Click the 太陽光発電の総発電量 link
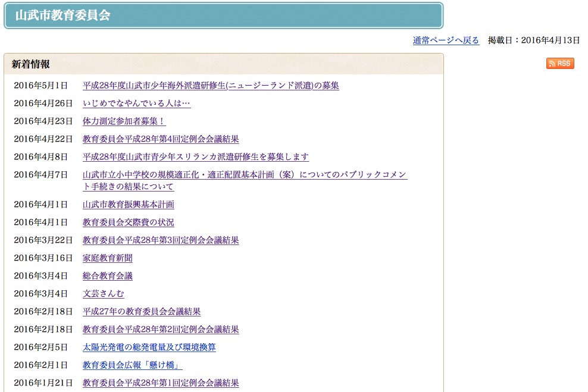588x392 pixels. click(149, 347)
